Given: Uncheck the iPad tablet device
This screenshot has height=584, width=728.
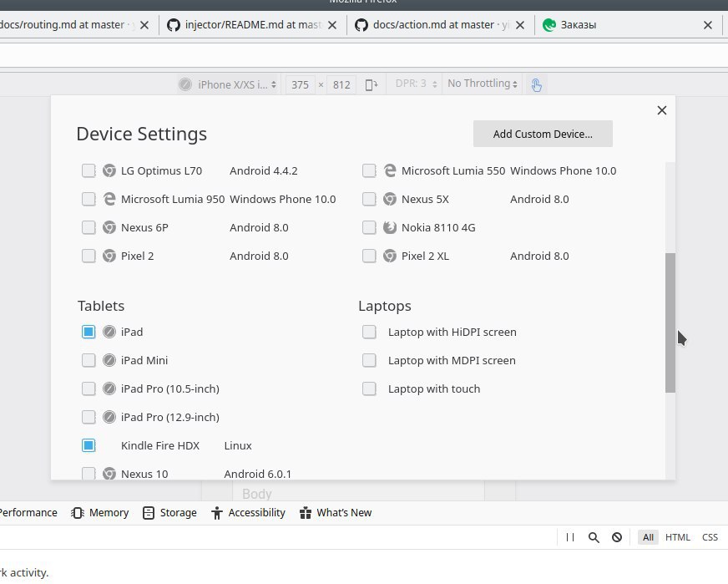Looking at the screenshot, I should click(x=88, y=332).
